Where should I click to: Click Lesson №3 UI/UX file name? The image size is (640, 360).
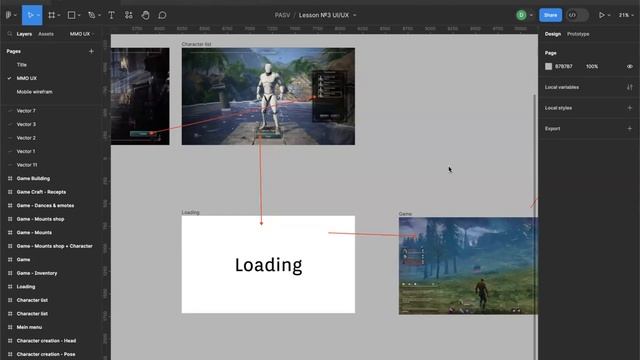point(324,15)
